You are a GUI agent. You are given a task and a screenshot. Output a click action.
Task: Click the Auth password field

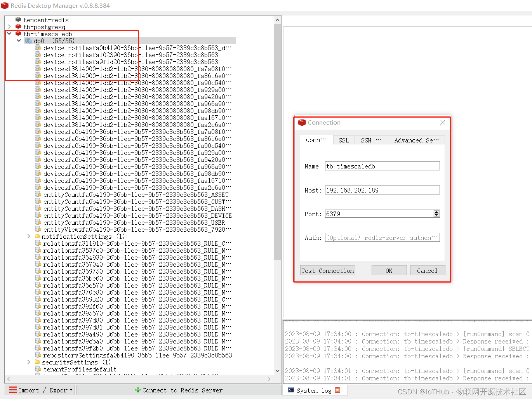(x=382, y=238)
